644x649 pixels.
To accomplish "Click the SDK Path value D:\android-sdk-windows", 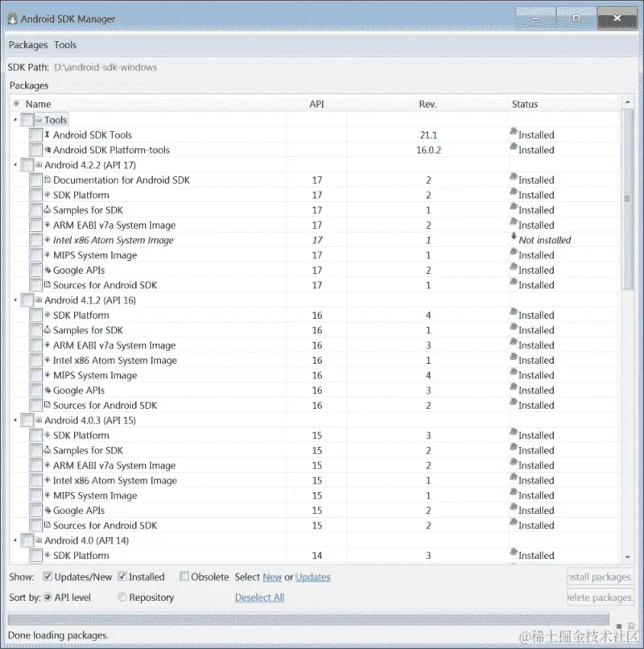I will (105, 67).
